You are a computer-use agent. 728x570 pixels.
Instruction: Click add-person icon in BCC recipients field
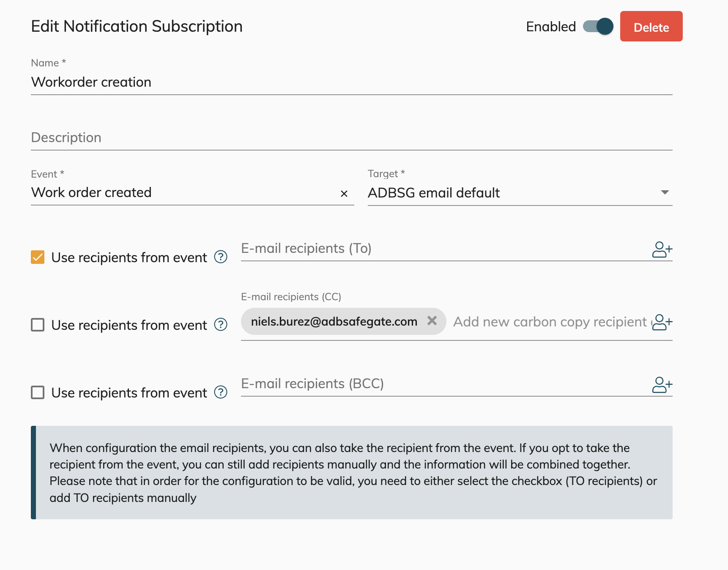click(x=662, y=385)
